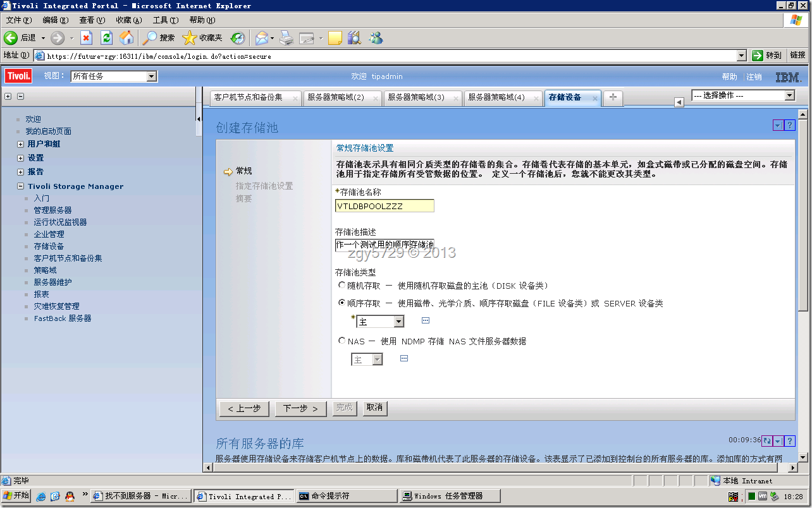This screenshot has width=812, height=508.
Task: Open 存储设备 in navigation tree
Action: tap(49, 246)
